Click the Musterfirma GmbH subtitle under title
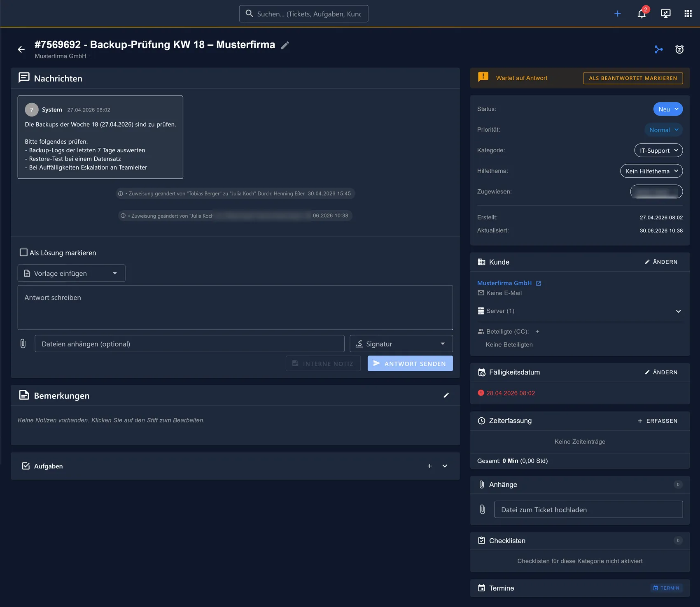 click(61, 56)
